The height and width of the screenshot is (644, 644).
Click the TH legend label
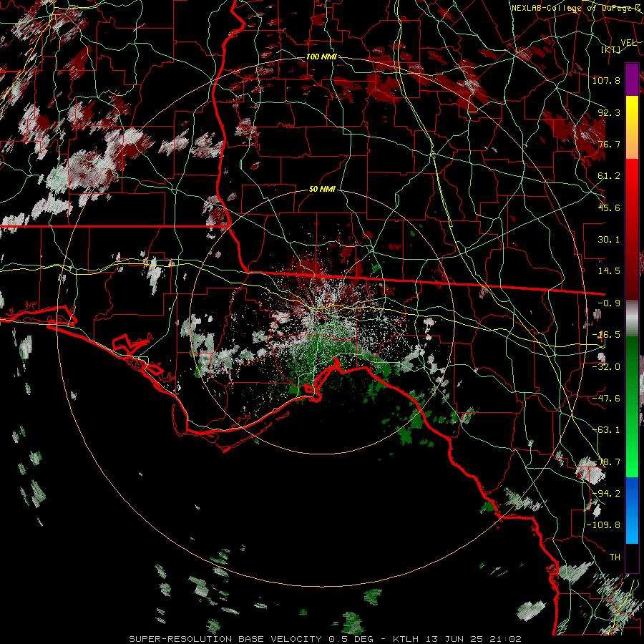click(615, 557)
